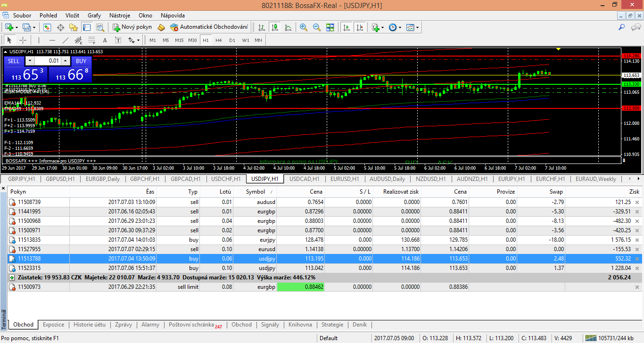644x343 pixels.
Task: Open the indicators list icon
Action: click(x=376, y=27)
